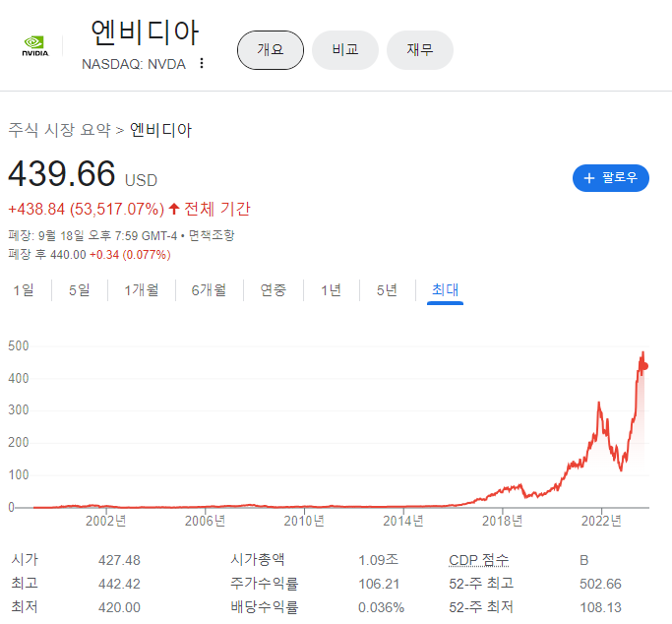Click the 2018년 axis label
Viewport: 672px width, 624px height.
503,521
